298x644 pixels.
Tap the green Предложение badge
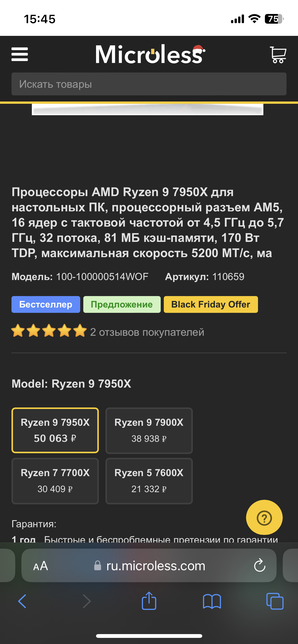tap(122, 304)
